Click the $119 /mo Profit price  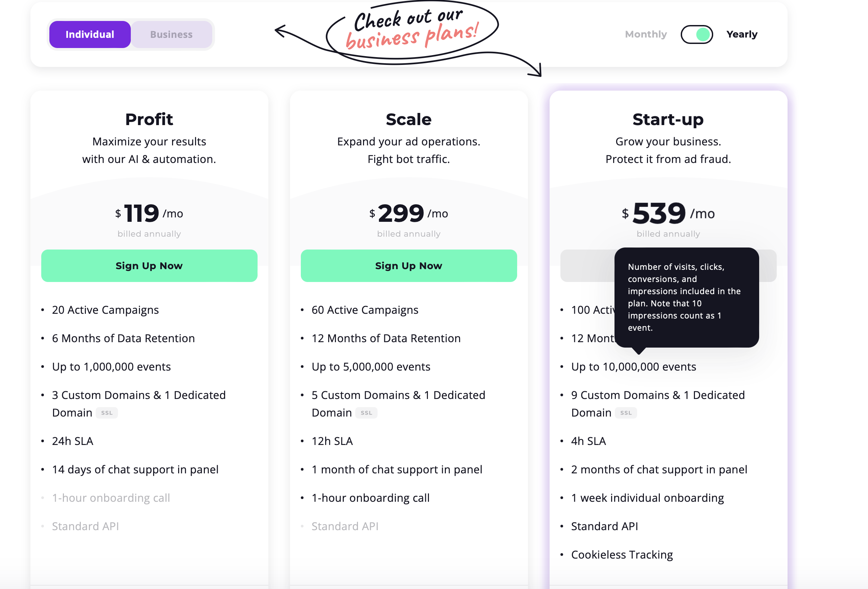[x=149, y=213]
